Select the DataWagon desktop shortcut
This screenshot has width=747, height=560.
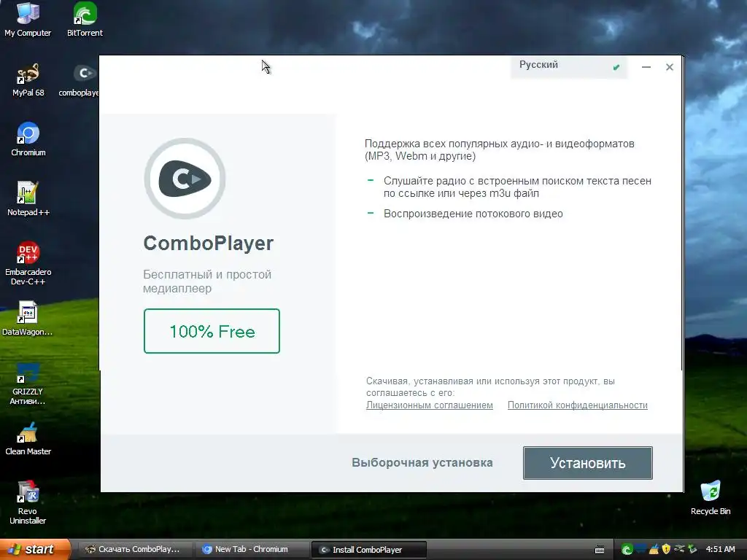pos(28,319)
